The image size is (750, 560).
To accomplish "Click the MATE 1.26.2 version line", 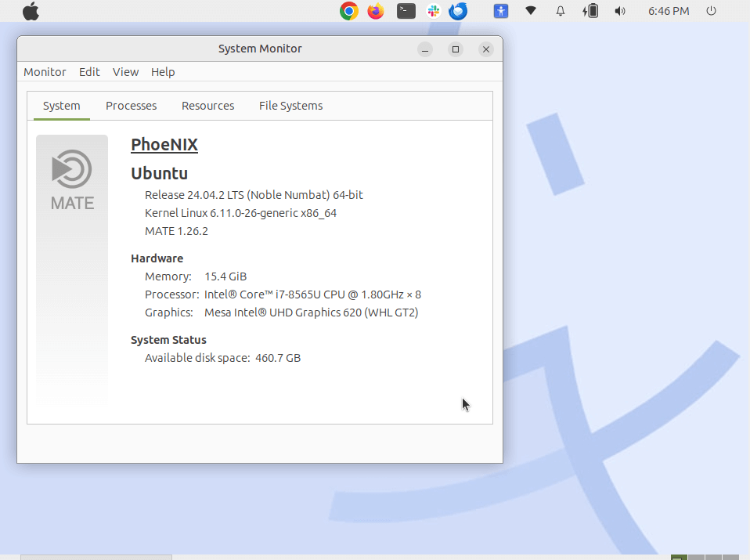I will 176,231.
